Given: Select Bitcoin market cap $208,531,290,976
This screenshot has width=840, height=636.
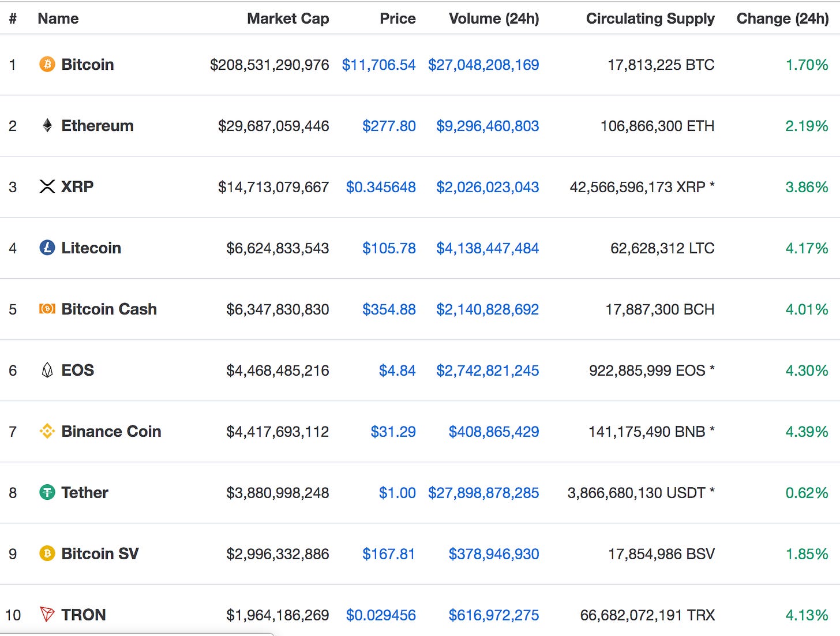Looking at the screenshot, I should click(269, 65).
